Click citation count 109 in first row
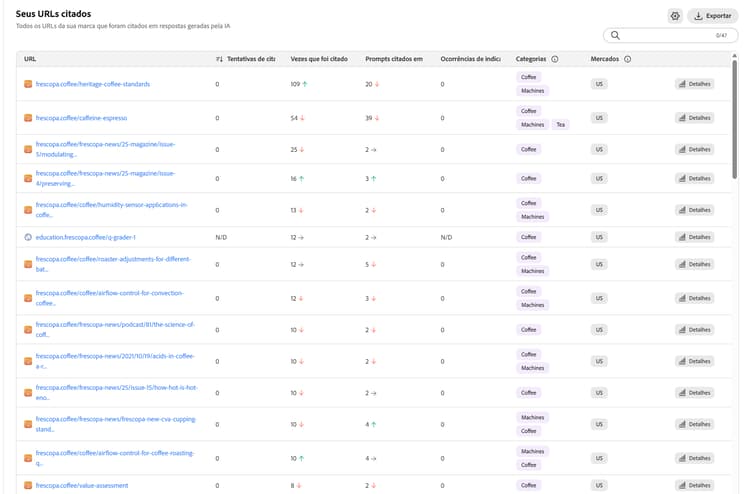 [x=295, y=84]
